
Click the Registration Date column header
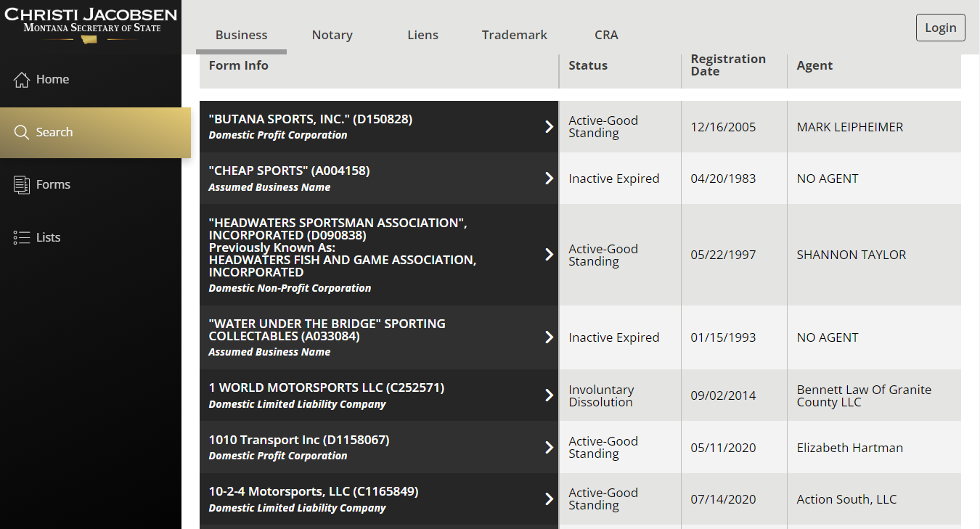728,65
